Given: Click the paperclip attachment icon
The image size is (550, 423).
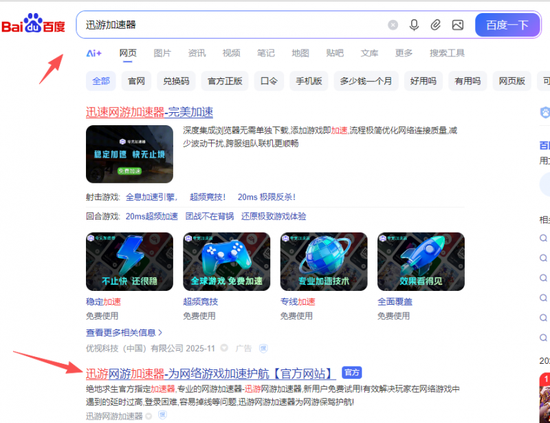Looking at the screenshot, I should point(435,25).
